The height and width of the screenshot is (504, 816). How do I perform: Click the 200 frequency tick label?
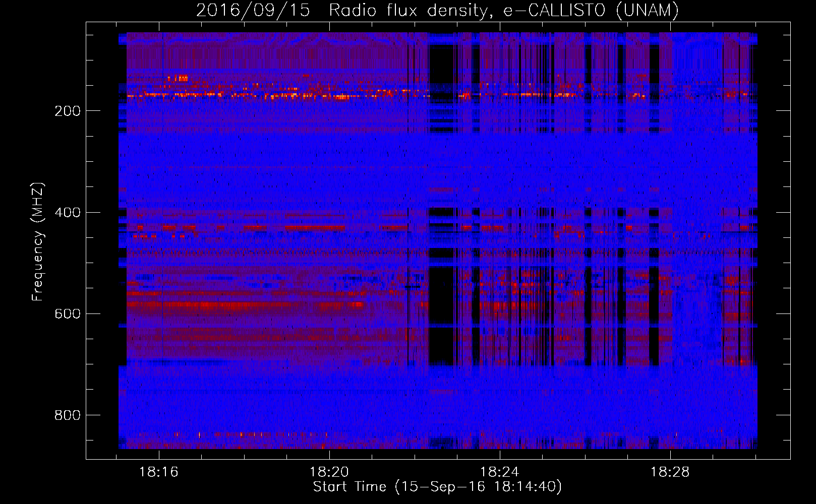point(68,111)
